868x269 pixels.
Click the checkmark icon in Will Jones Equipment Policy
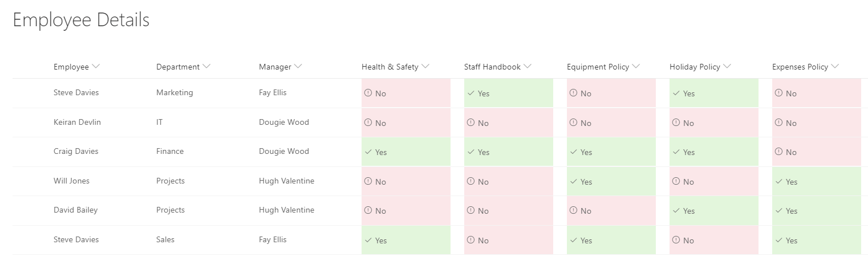click(573, 182)
